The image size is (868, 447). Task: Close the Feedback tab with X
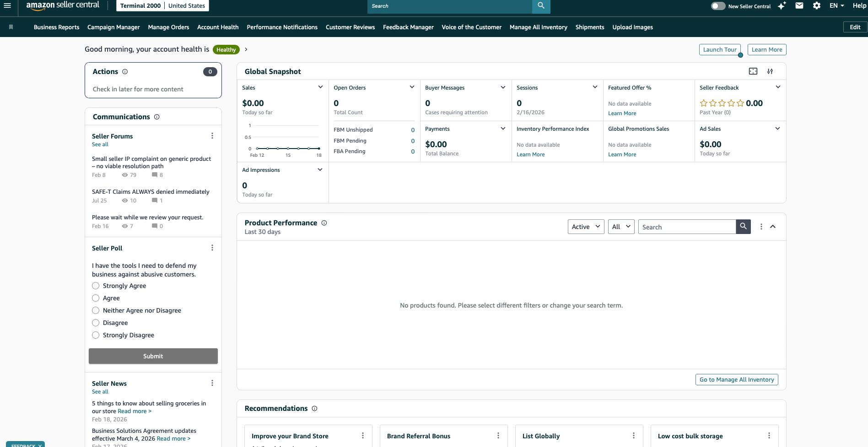coord(40,446)
